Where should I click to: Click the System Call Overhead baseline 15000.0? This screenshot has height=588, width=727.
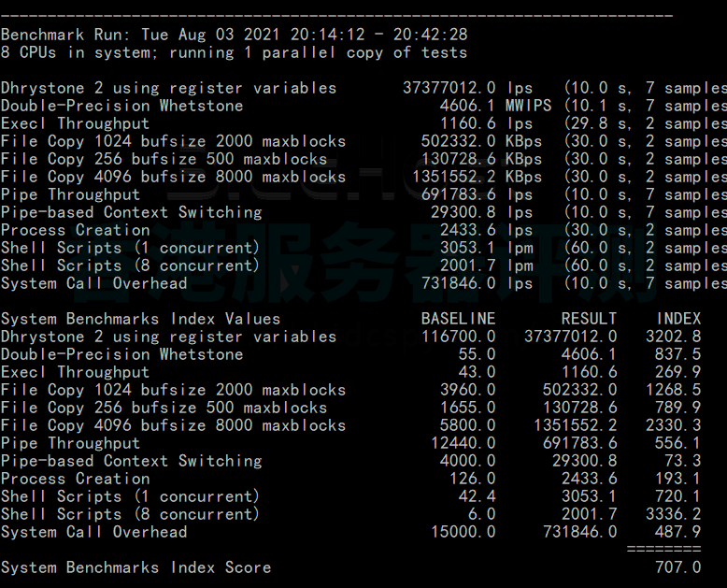[x=463, y=532]
